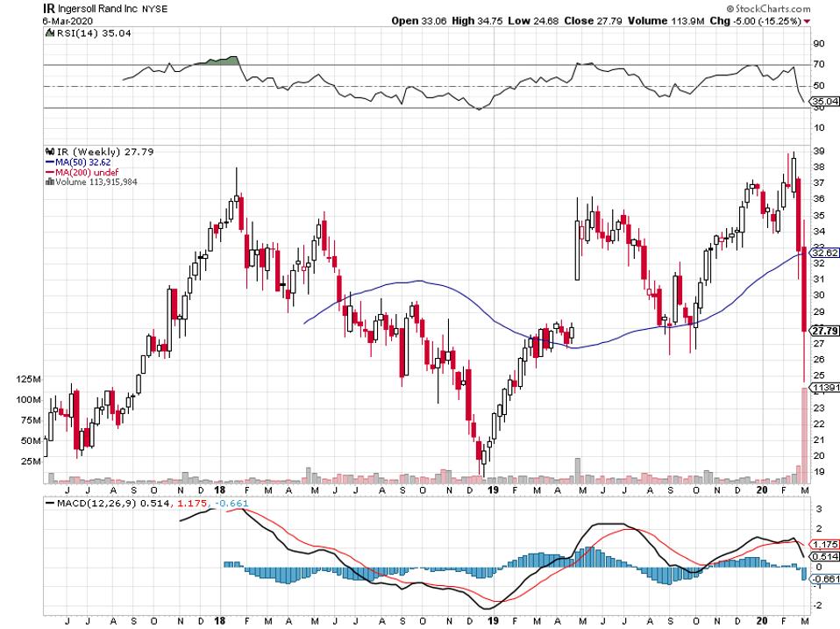Click the Volume 113.9M header value
Image resolution: width=840 pixels, height=629 pixels.
(666, 21)
